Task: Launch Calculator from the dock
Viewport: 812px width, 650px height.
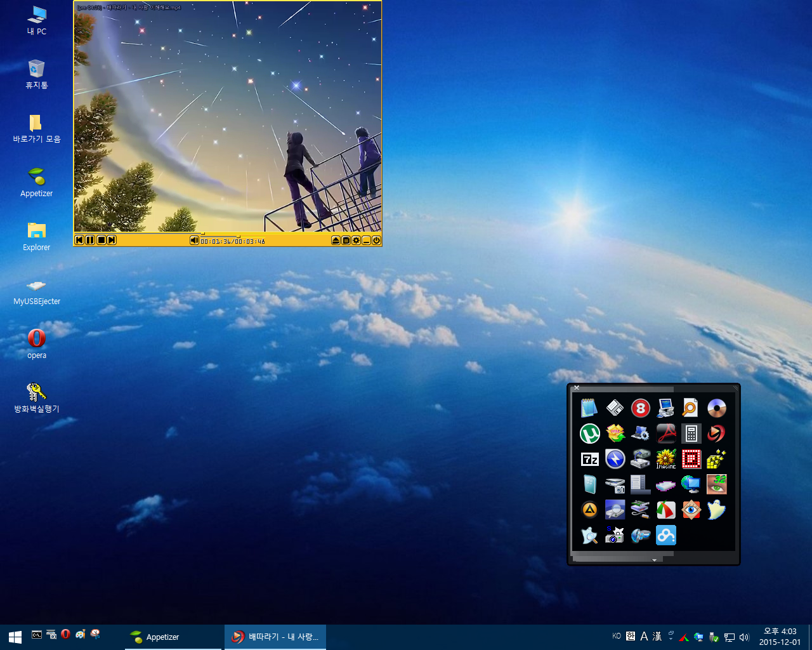Action: (x=691, y=433)
